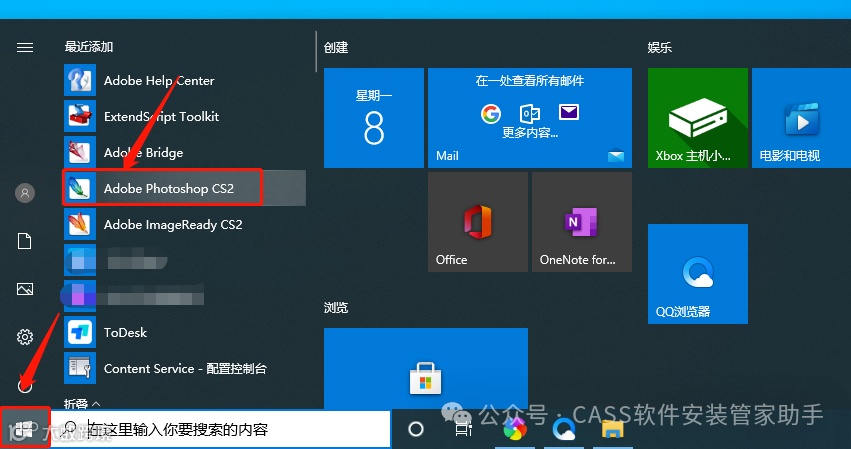Open the user account icon
Image resolution: width=851 pixels, height=449 pixels.
pyautogui.click(x=25, y=193)
